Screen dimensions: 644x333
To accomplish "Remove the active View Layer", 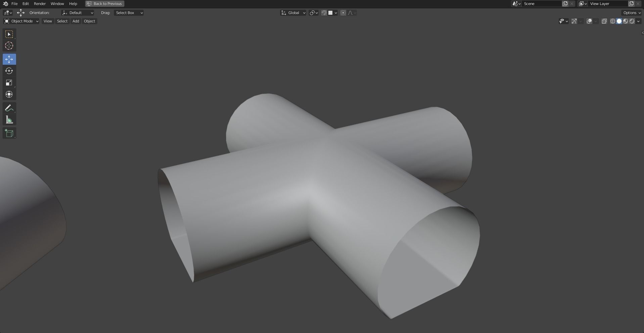I will tap(638, 4).
